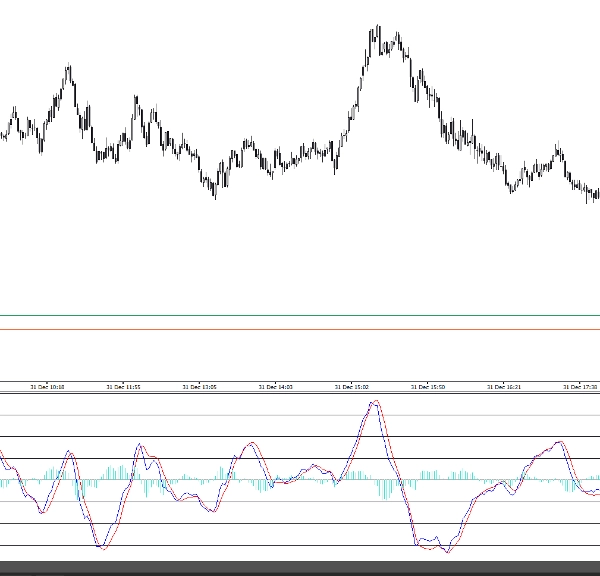Select the 31 Dec 14:03 axis marker
This screenshot has height=576, width=600.
275,386
